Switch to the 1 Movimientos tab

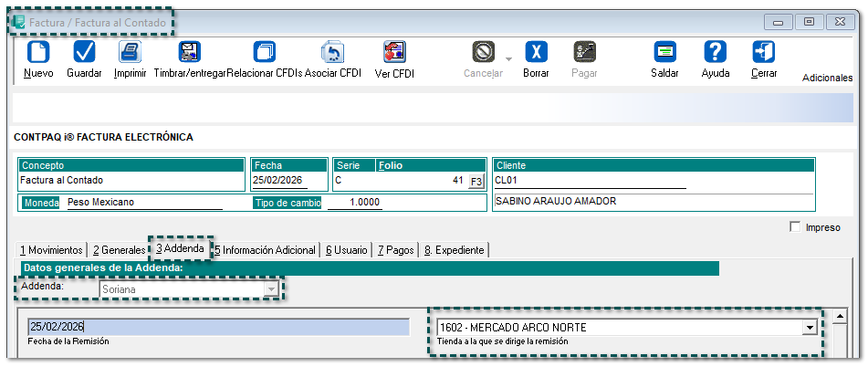click(x=52, y=250)
